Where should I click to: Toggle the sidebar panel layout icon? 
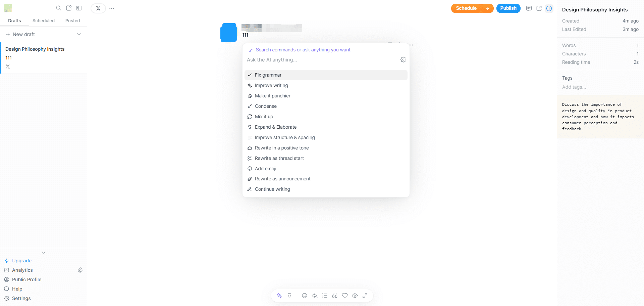point(79,8)
